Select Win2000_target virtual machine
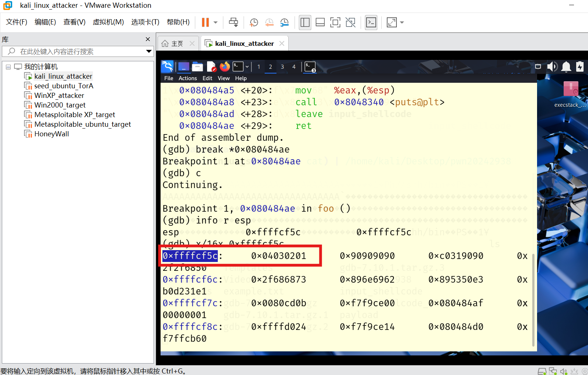Image resolution: width=588 pixels, height=375 pixels. click(x=60, y=105)
